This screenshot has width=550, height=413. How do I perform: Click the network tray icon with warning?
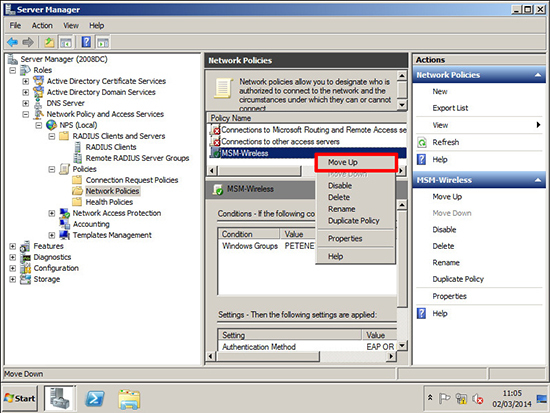pos(461,399)
